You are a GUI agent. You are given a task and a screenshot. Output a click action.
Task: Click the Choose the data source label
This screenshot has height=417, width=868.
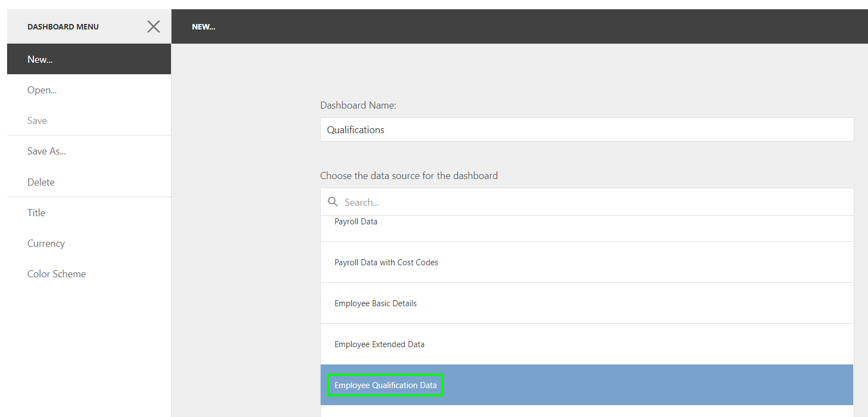tap(409, 175)
